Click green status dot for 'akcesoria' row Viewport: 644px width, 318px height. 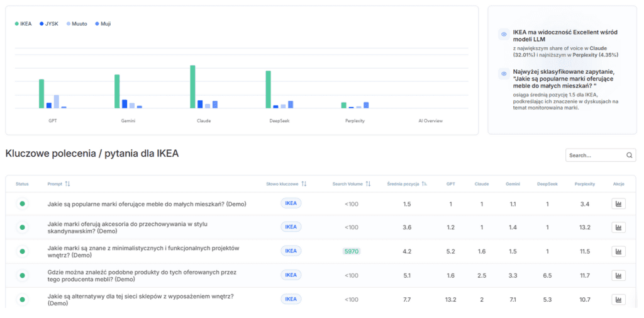(22, 227)
